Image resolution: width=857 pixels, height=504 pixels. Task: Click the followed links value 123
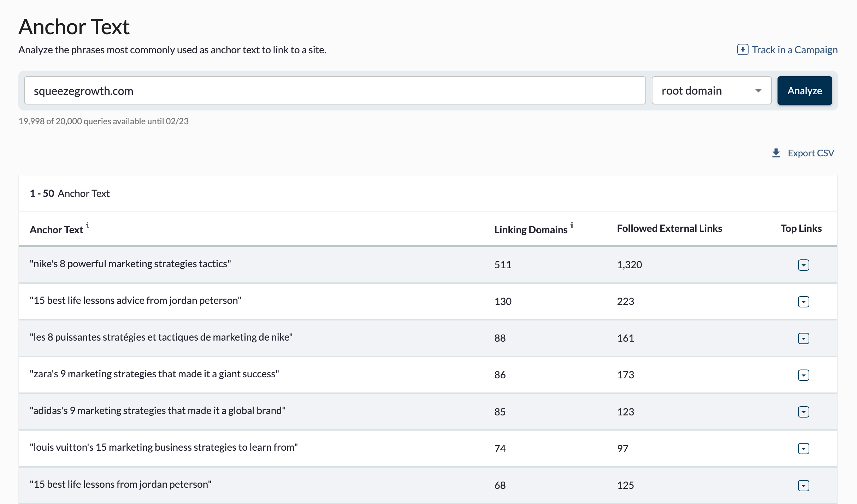(626, 412)
